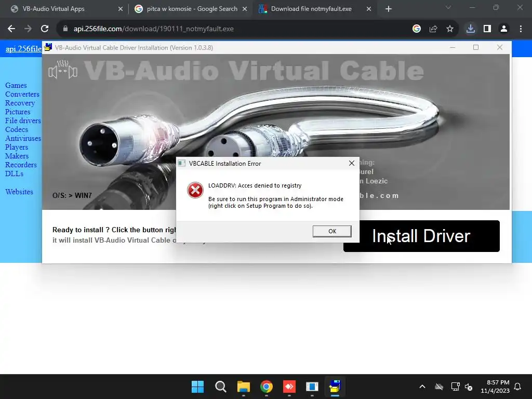Click OK in the VBCABLE Installation Error dialog
The width and height of the screenshot is (532, 399).
click(x=332, y=231)
